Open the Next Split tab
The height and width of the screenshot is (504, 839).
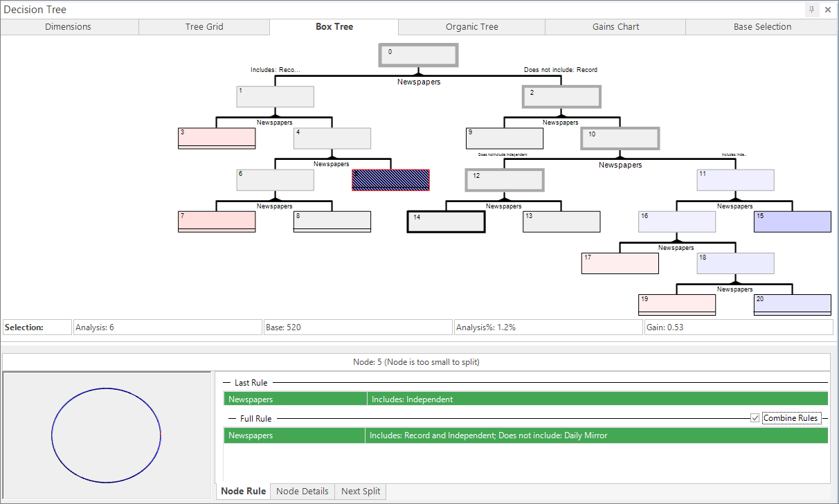tap(361, 491)
